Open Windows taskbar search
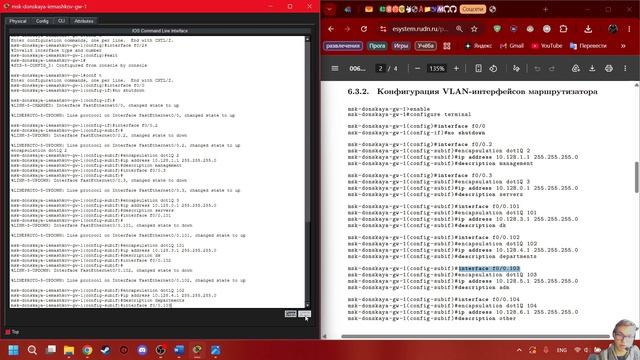Image resolution: width=640 pixels, height=360 pixels. tap(32, 350)
